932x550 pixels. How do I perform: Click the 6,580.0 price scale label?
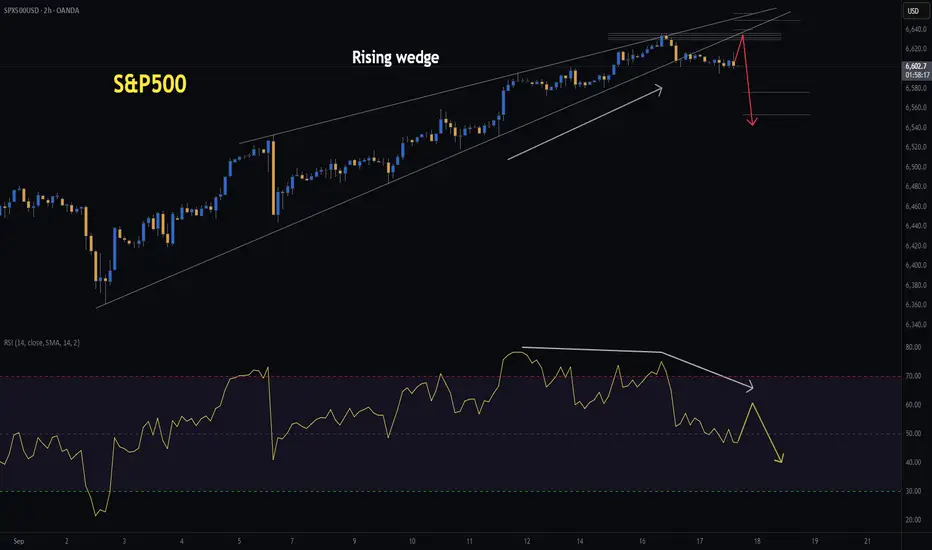point(916,88)
